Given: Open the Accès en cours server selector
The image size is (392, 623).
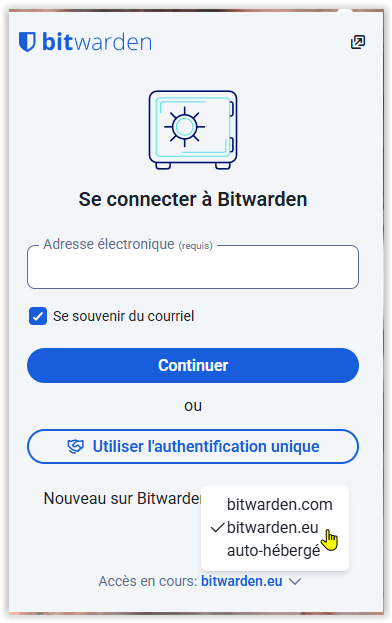Looking at the screenshot, I should click(199, 581).
